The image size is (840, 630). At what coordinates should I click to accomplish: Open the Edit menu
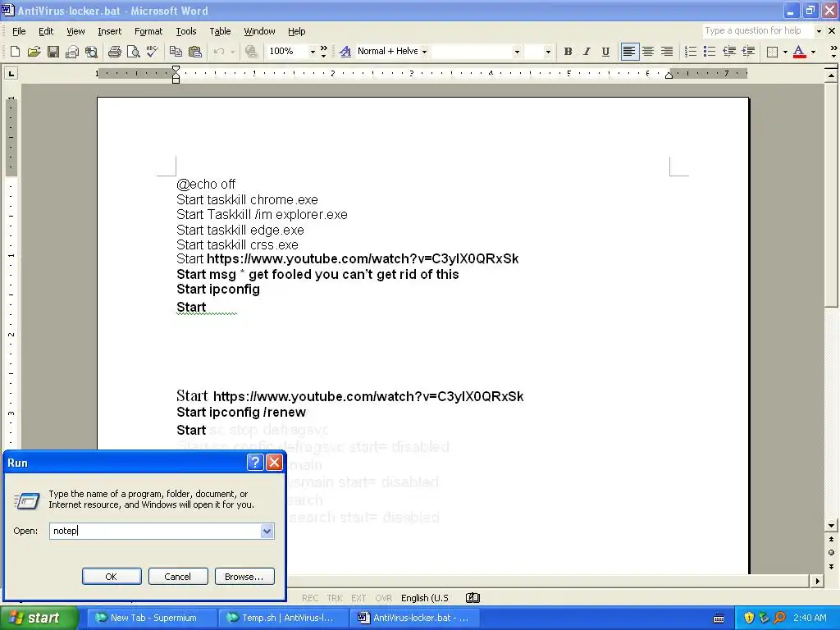tap(46, 31)
